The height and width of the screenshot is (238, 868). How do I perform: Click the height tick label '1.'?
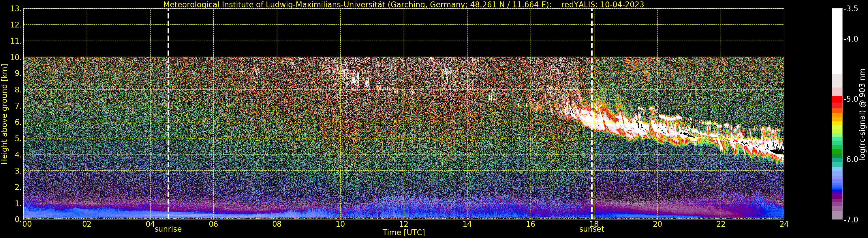click(18, 203)
